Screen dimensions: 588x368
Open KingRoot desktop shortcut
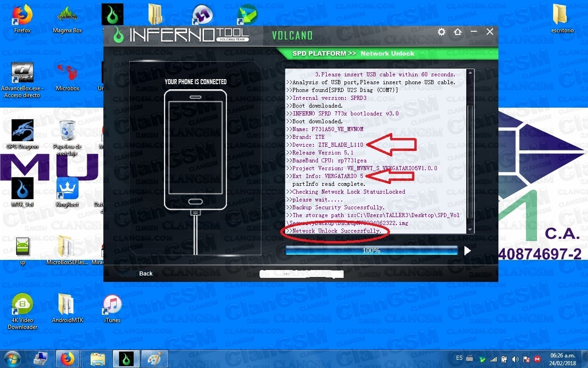pos(68,192)
